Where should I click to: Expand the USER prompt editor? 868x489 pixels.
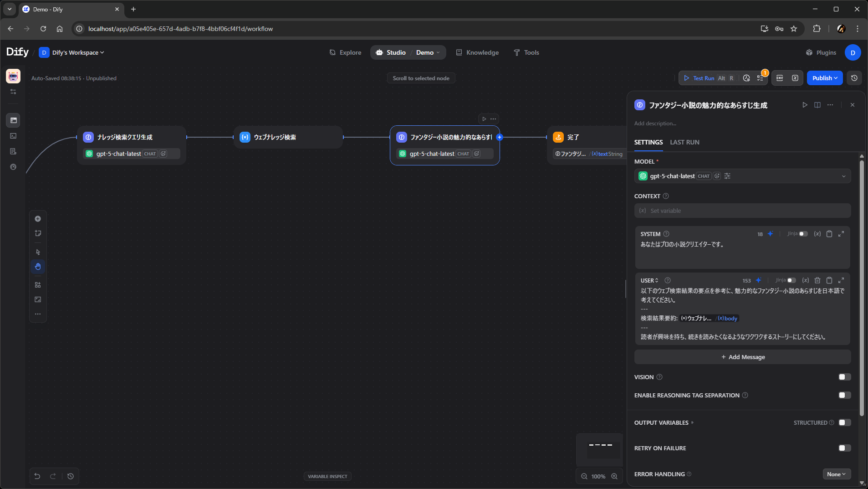pos(841,280)
